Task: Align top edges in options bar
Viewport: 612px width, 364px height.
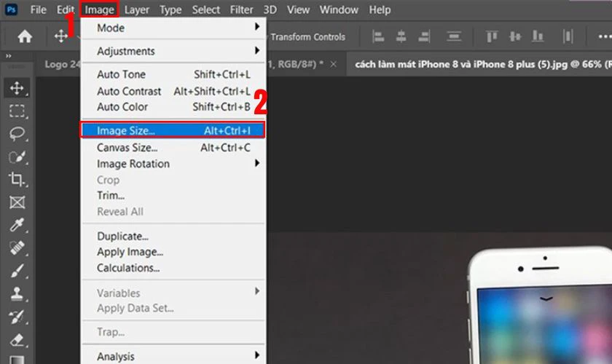Action: 492,36
